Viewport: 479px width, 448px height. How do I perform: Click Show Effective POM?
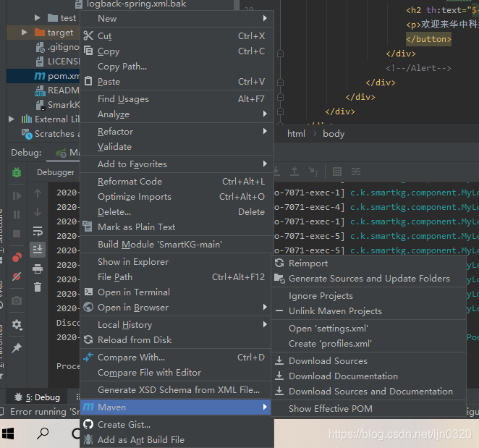[331, 409]
